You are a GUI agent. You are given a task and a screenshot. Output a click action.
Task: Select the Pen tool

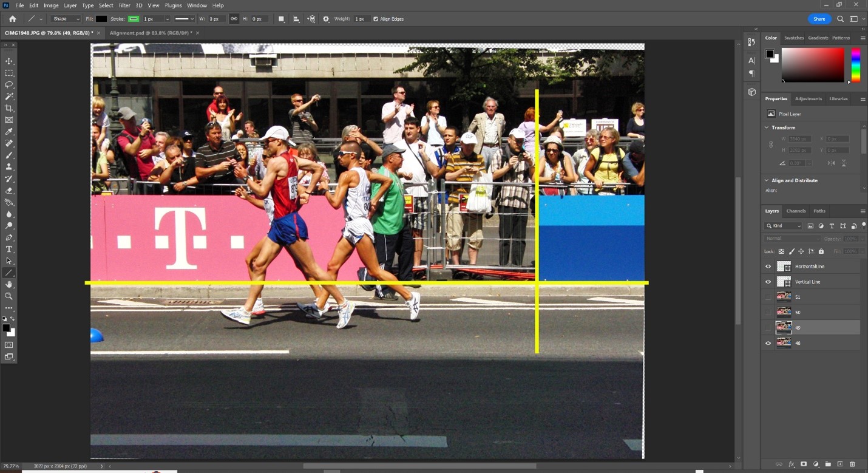(x=9, y=237)
